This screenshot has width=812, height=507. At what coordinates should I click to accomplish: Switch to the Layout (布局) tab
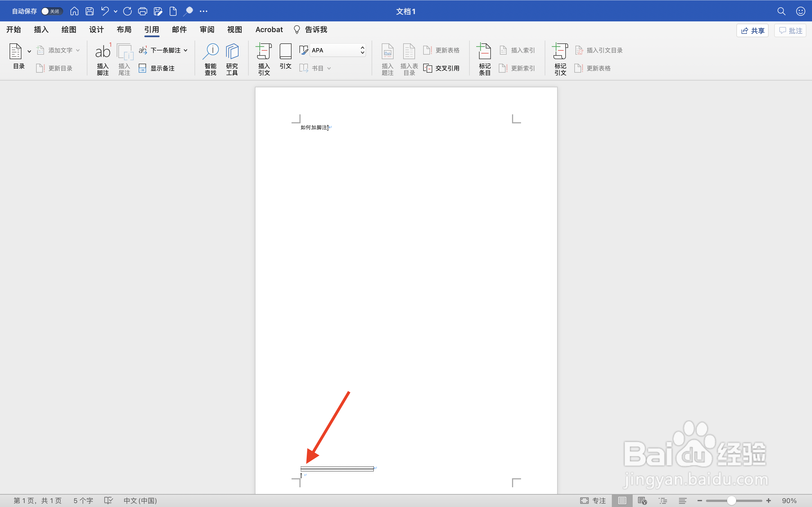coord(124,30)
